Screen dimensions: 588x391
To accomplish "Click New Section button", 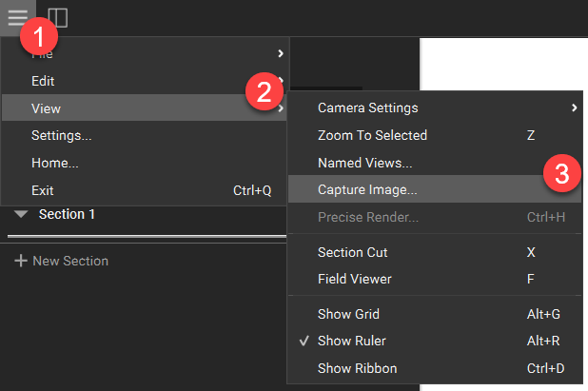I will click(x=62, y=261).
